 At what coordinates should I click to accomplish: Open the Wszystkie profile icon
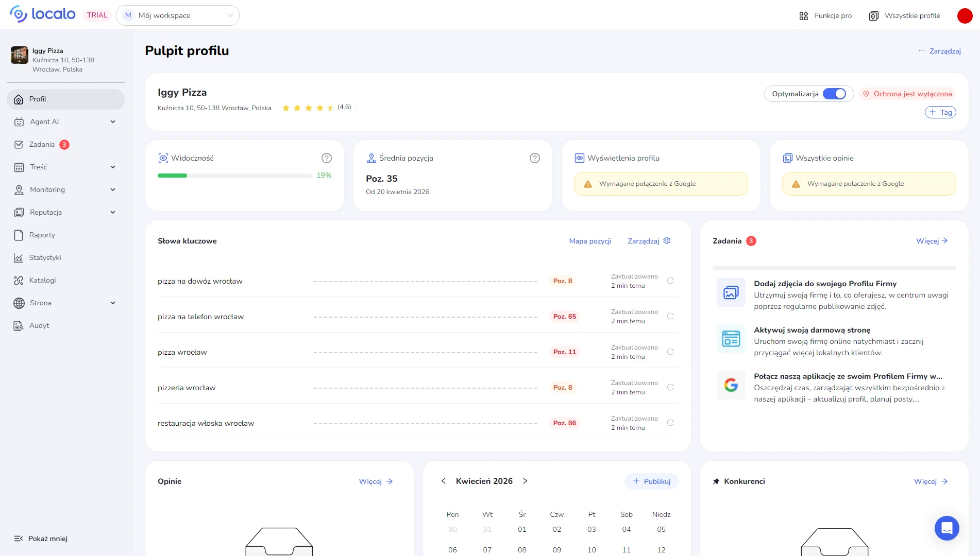[873, 16]
